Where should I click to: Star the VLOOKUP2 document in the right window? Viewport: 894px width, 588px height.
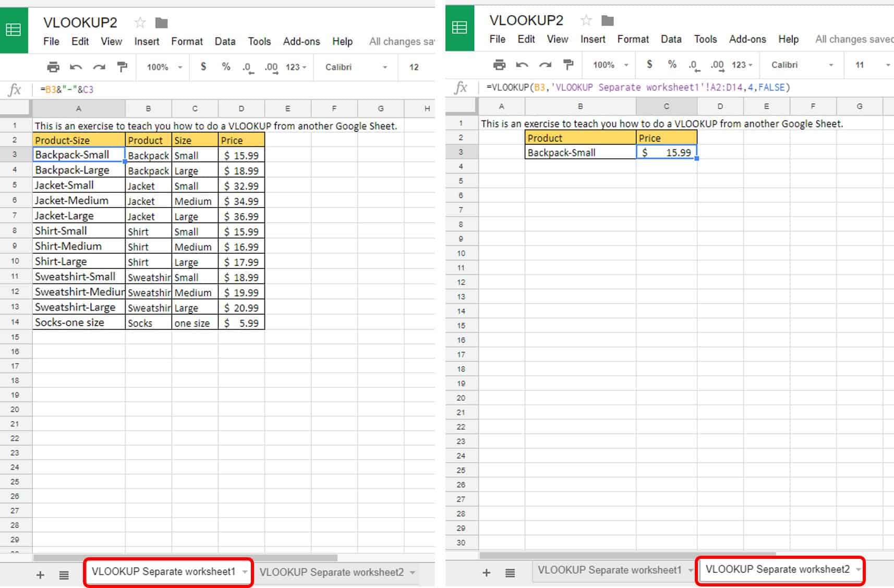click(x=586, y=20)
